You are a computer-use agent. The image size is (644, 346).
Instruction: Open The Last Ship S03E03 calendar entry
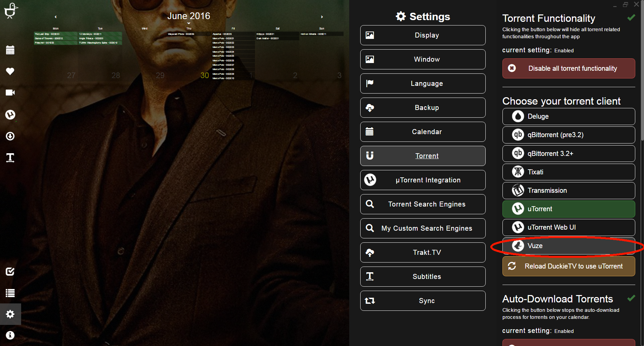pos(56,34)
